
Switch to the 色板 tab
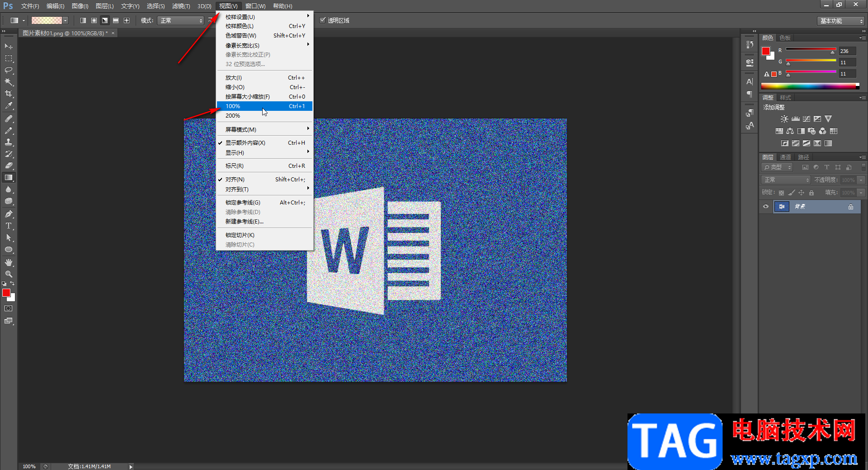tap(785, 38)
